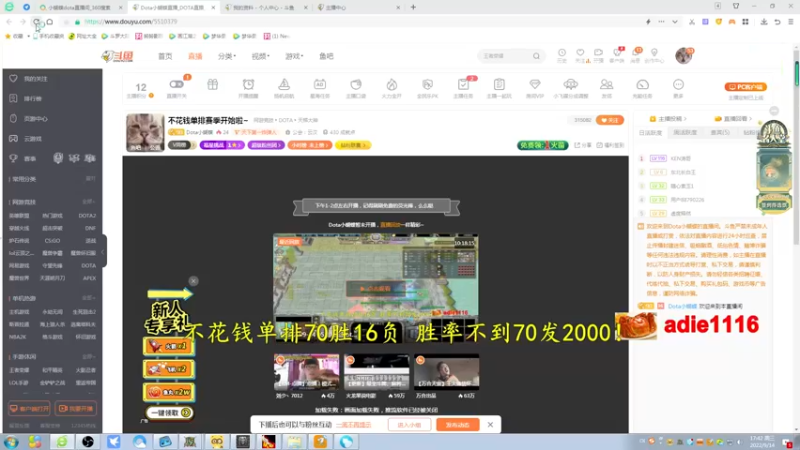The width and height of the screenshot is (800, 450).
Task: Open cloud gaming sidebar item
Action: [33, 139]
